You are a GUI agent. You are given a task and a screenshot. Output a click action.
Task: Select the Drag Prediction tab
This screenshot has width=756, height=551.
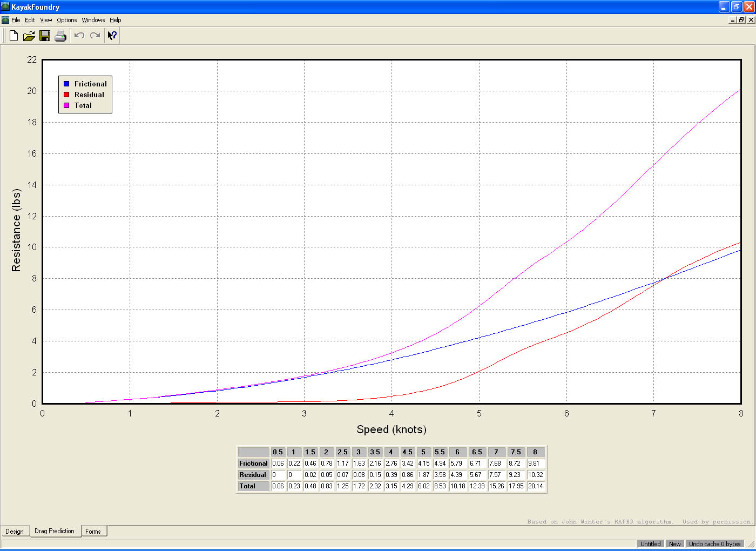[x=55, y=531]
